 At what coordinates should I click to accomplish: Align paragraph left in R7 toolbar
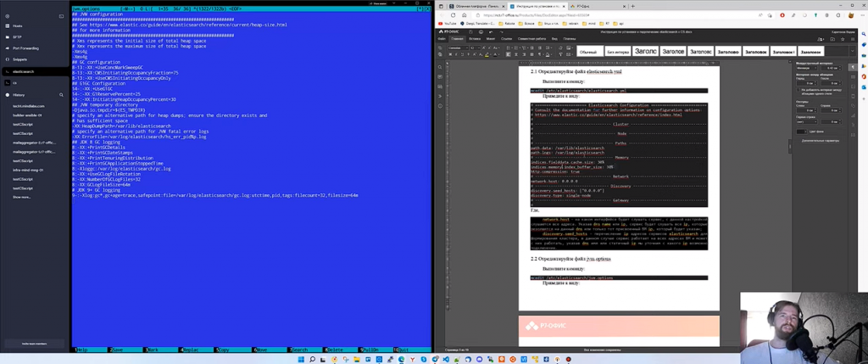(x=509, y=54)
